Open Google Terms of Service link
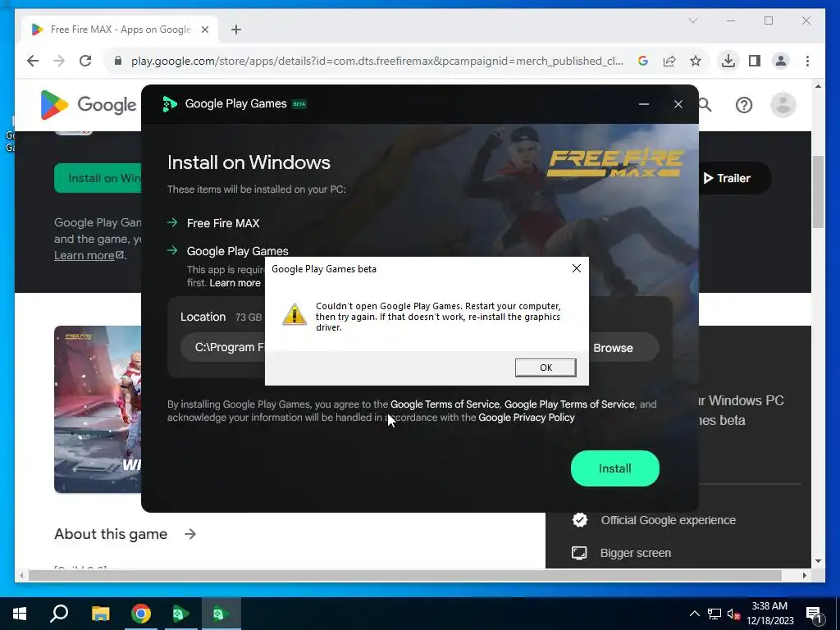The image size is (840, 630). (445, 404)
